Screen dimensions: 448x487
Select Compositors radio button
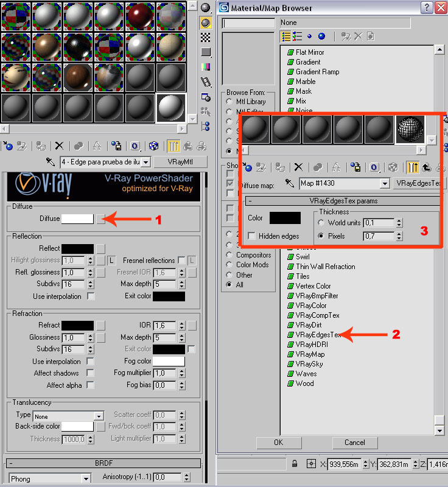(229, 254)
